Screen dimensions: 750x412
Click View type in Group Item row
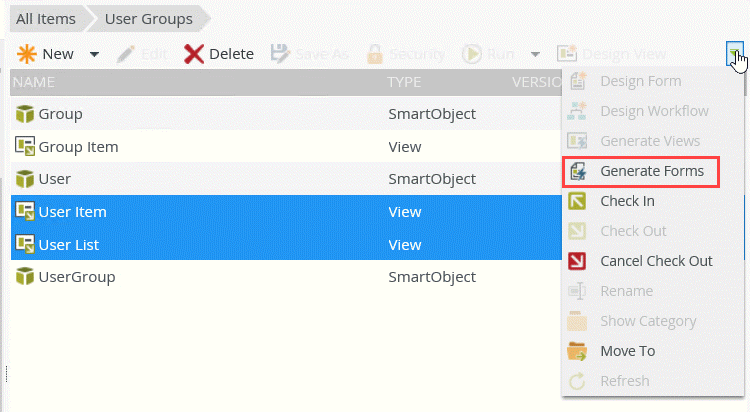click(x=405, y=147)
